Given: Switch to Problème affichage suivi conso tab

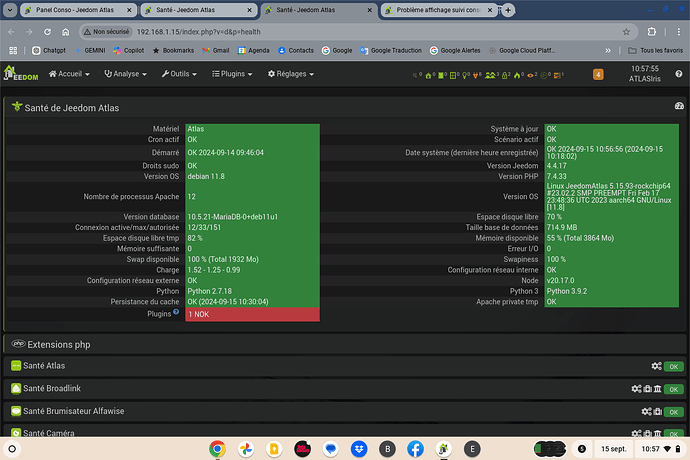Looking at the screenshot, I should (439, 10).
